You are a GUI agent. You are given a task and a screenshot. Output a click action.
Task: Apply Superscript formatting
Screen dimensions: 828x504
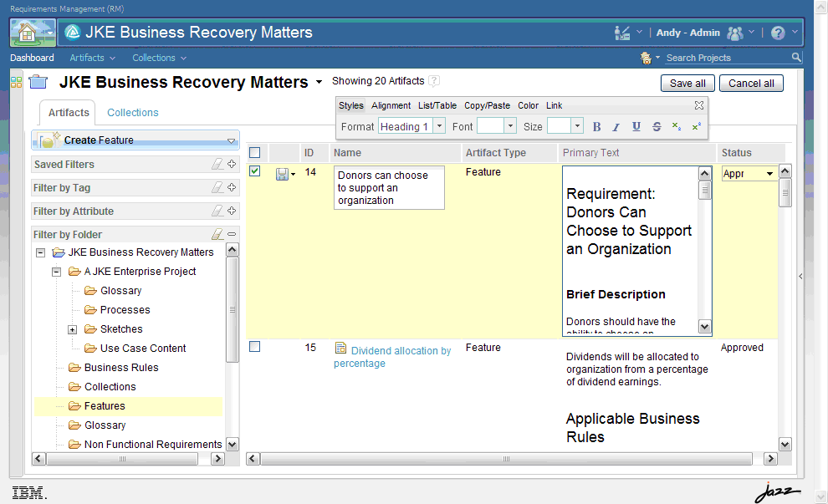tap(696, 127)
